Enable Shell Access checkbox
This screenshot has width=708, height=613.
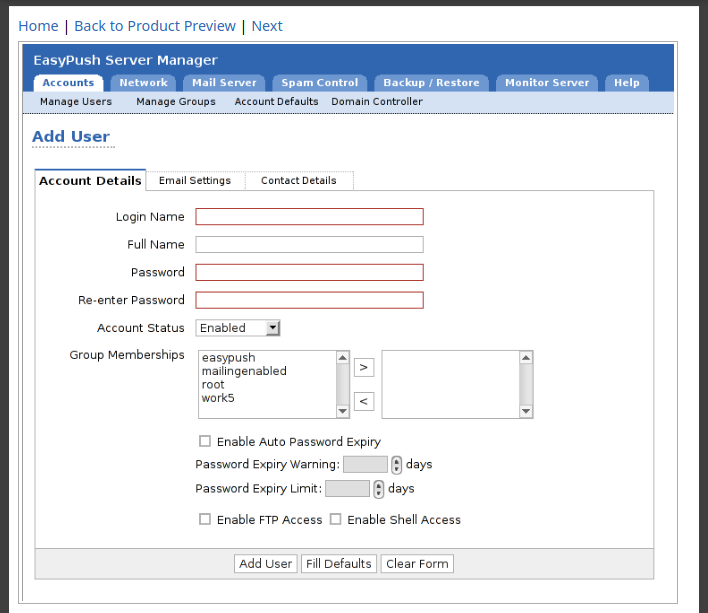tap(335, 519)
